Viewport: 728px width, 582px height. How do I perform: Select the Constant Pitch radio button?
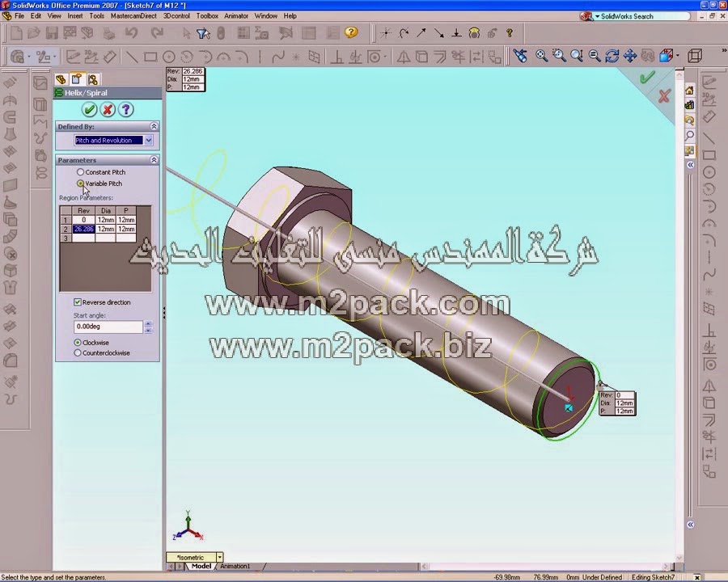coord(80,171)
